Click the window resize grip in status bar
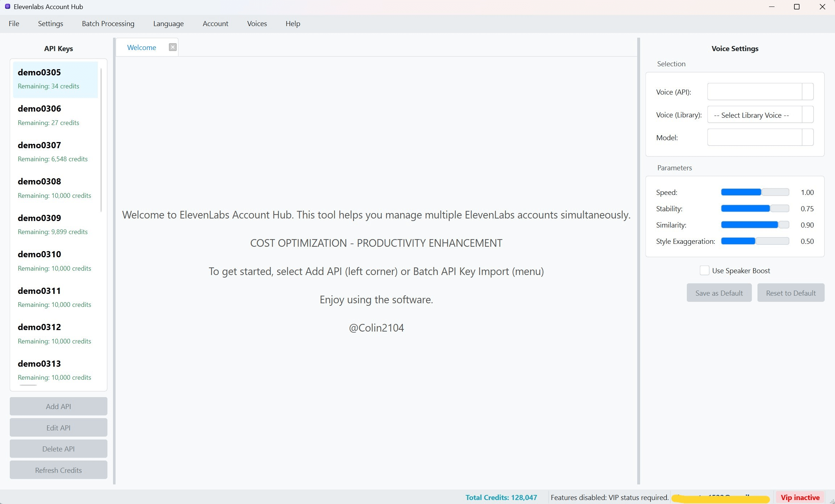835x504 pixels. click(832, 501)
